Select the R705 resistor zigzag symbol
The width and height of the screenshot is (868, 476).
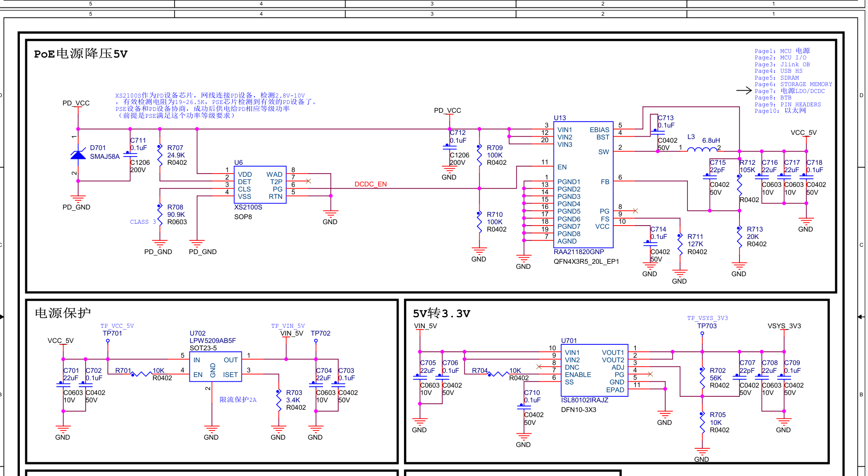pos(702,423)
